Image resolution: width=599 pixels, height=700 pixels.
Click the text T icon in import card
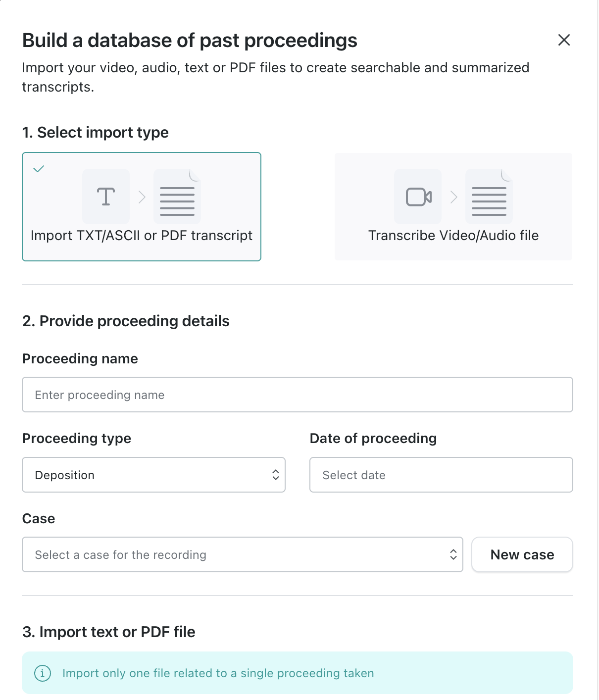[106, 197]
